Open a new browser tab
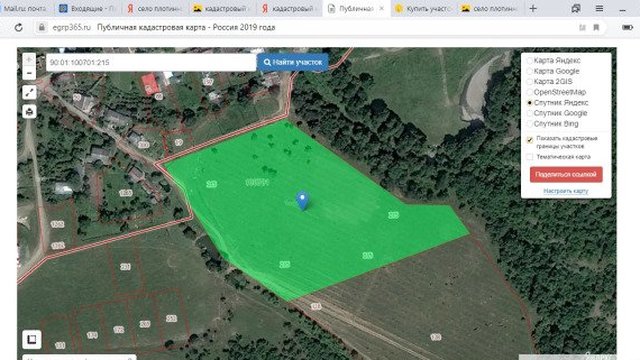 [x=533, y=8]
